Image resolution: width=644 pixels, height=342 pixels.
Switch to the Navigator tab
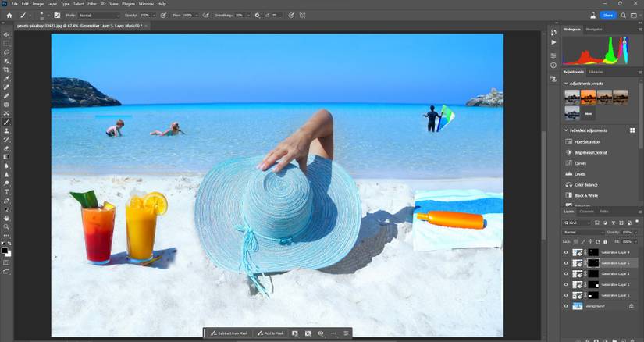[x=594, y=29]
